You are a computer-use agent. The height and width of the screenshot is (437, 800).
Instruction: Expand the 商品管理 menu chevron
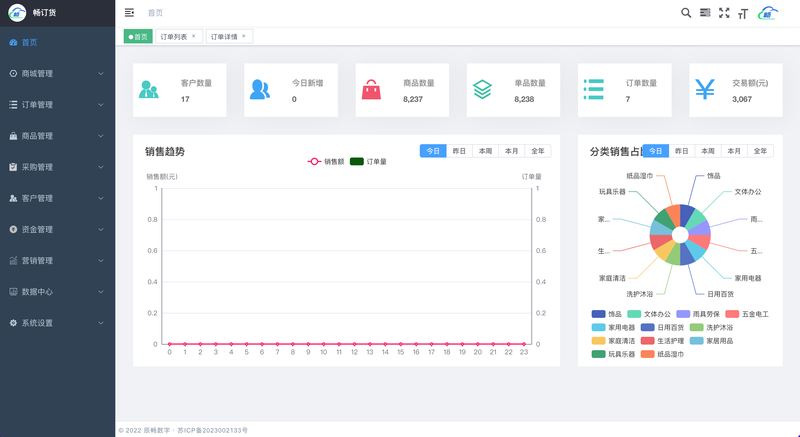(x=101, y=136)
